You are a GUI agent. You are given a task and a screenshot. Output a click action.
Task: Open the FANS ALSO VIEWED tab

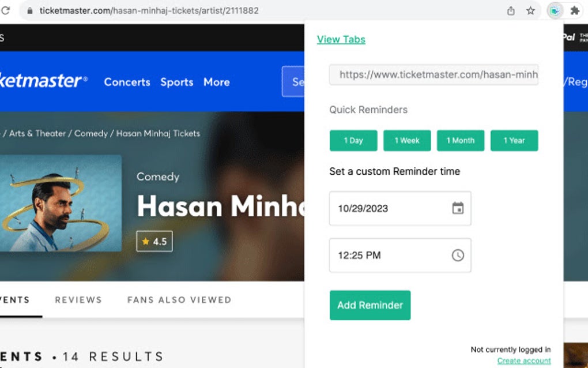point(179,299)
